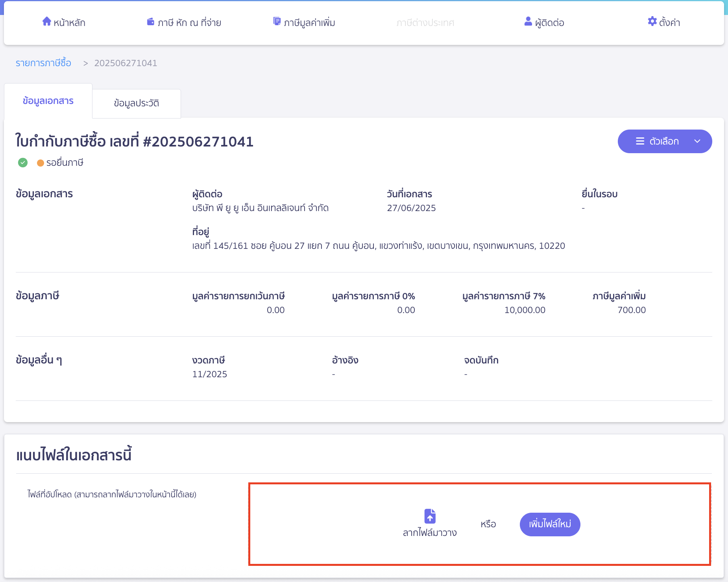Toggle the green verified checkmark indicator
This screenshot has height=582, width=728.
tap(22, 162)
